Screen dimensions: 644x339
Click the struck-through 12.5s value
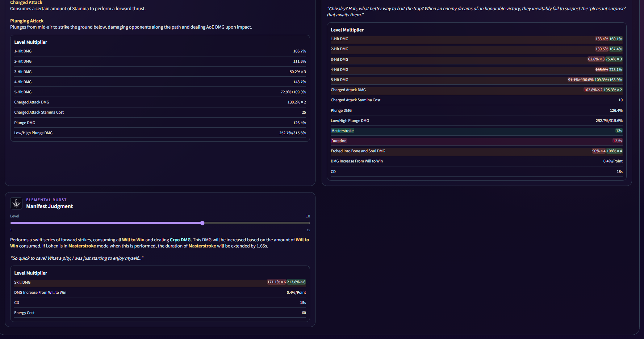(x=617, y=141)
